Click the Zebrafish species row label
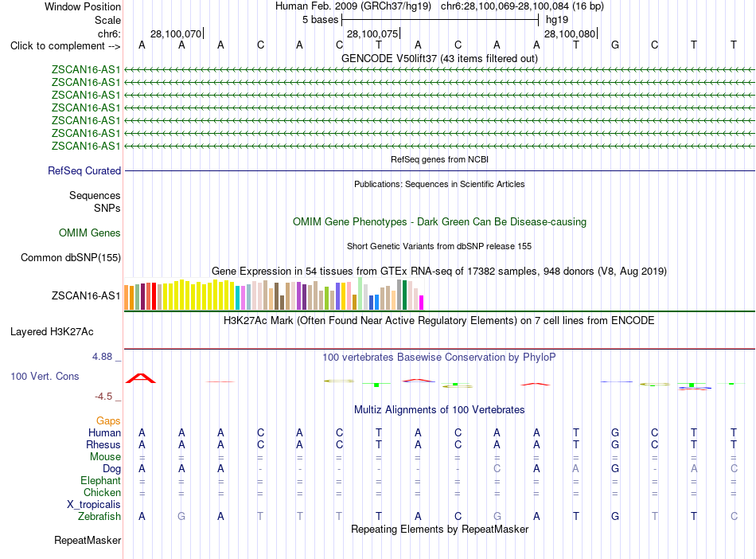Image resolution: width=756 pixels, height=559 pixels. coord(99,517)
